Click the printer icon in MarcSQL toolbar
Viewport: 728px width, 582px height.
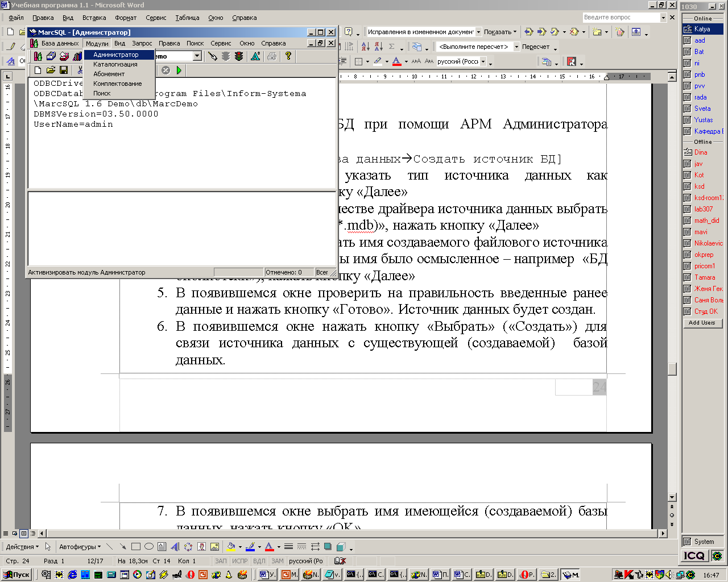(272, 56)
